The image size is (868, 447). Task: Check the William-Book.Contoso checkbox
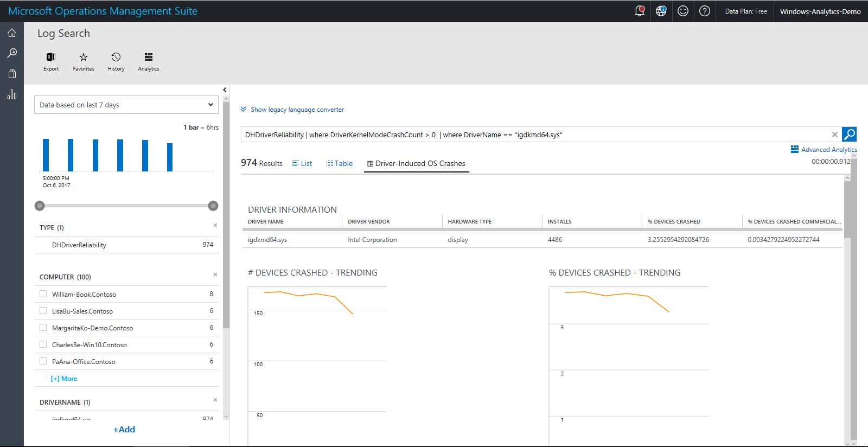(x=43, y=294)
